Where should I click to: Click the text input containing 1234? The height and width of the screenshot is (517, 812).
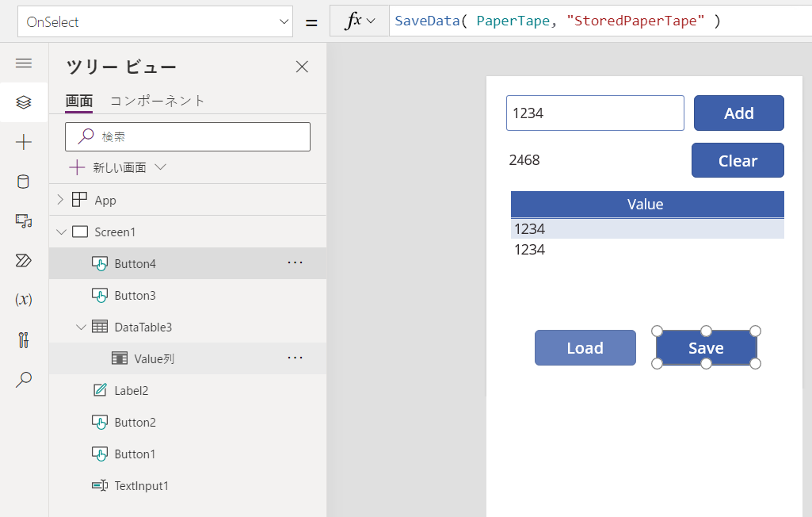595,113
